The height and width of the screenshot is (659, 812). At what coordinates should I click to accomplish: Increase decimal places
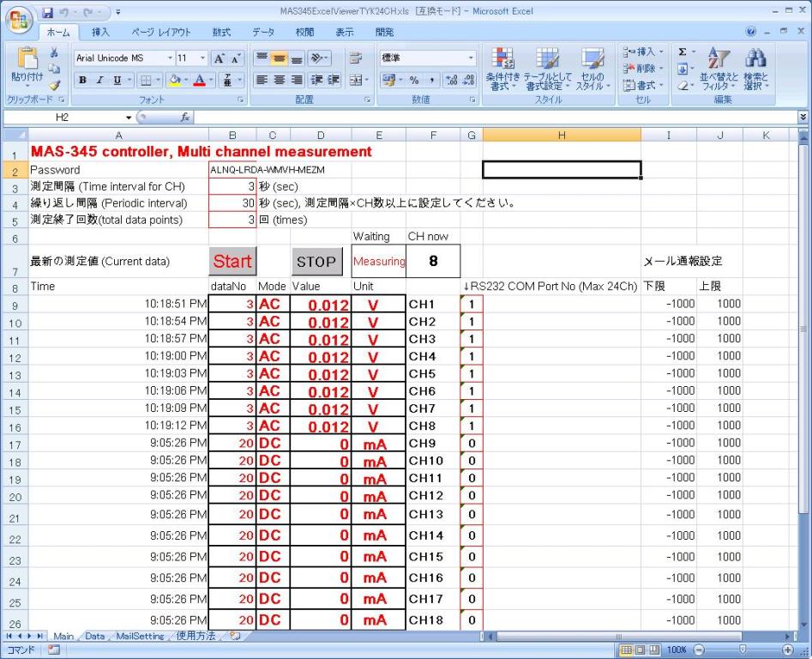[x=452, y=80]
